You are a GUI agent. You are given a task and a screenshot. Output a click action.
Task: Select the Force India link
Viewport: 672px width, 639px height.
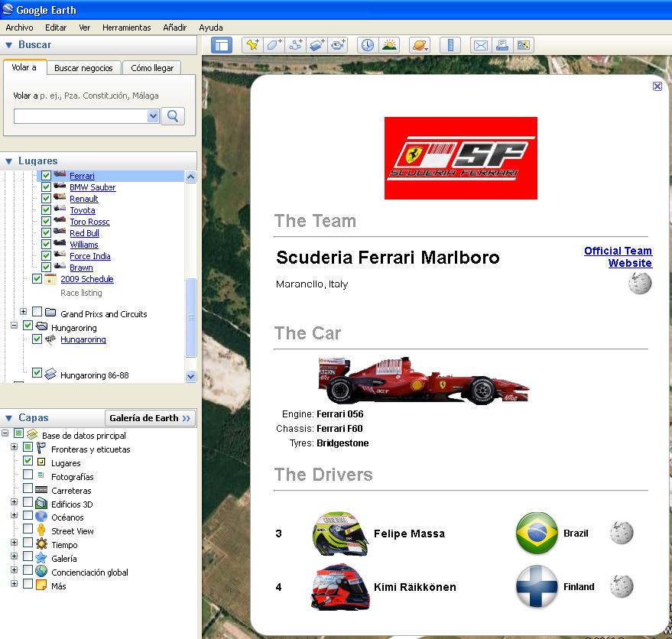click(x=90, y=256)
